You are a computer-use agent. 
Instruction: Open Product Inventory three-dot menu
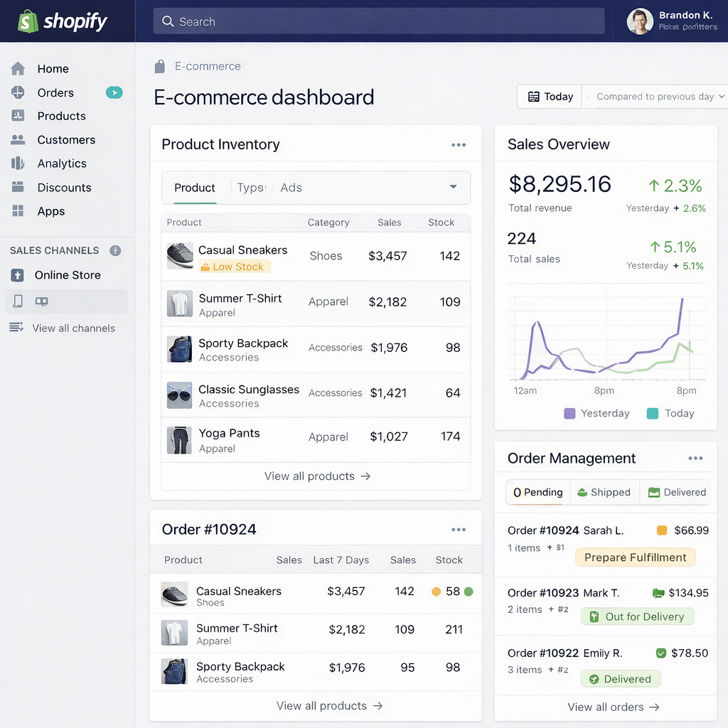coord(459,145)
